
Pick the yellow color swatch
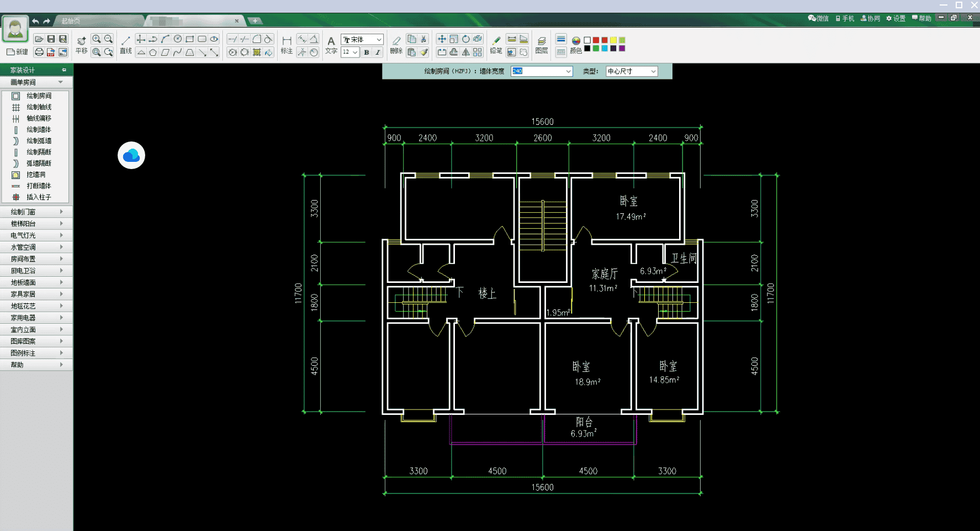point(613,40)
